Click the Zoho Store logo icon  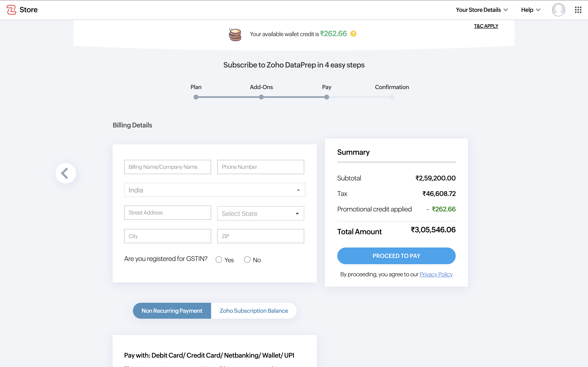click(x=11, y=10)
